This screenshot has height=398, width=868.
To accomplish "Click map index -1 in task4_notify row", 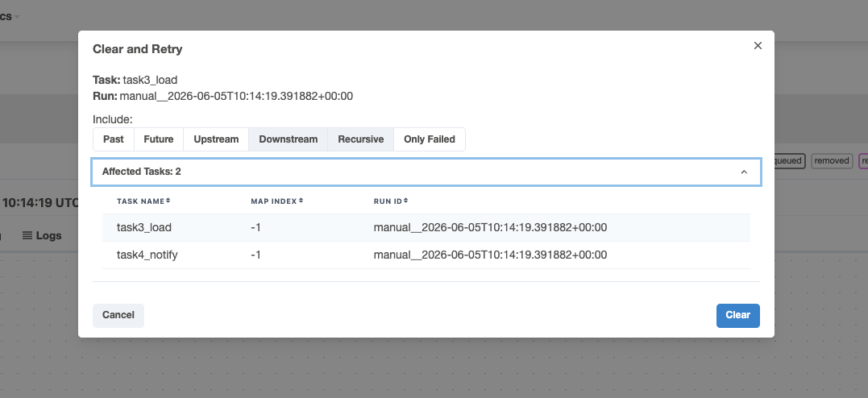I will coord(255,255).
